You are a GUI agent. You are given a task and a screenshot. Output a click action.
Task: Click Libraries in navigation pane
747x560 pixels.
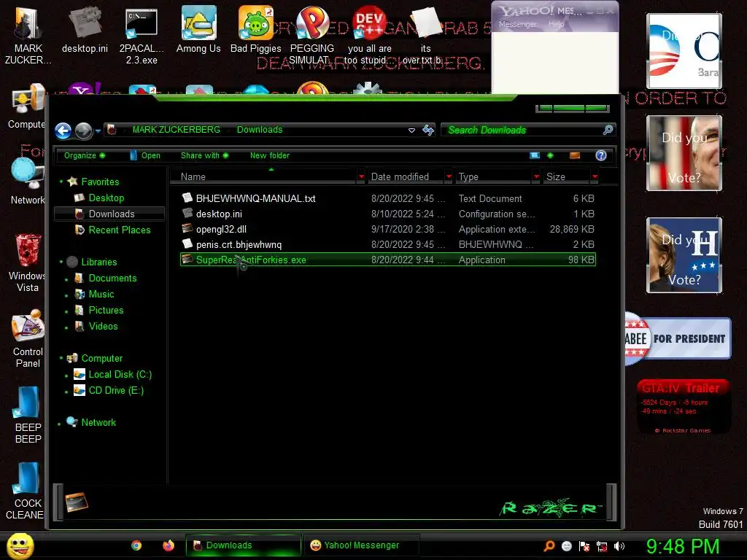pos(98,262)
